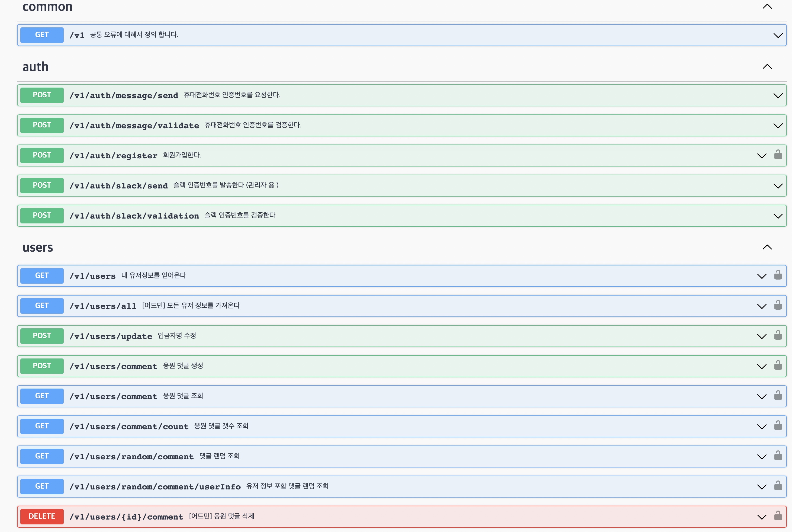
Task: Click lock on /v1/users/comment/count row
Action: [778, 425]
